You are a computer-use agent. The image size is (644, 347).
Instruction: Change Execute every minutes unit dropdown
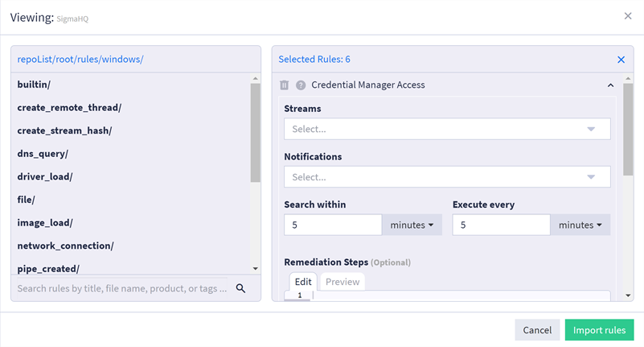pos(580,225)
